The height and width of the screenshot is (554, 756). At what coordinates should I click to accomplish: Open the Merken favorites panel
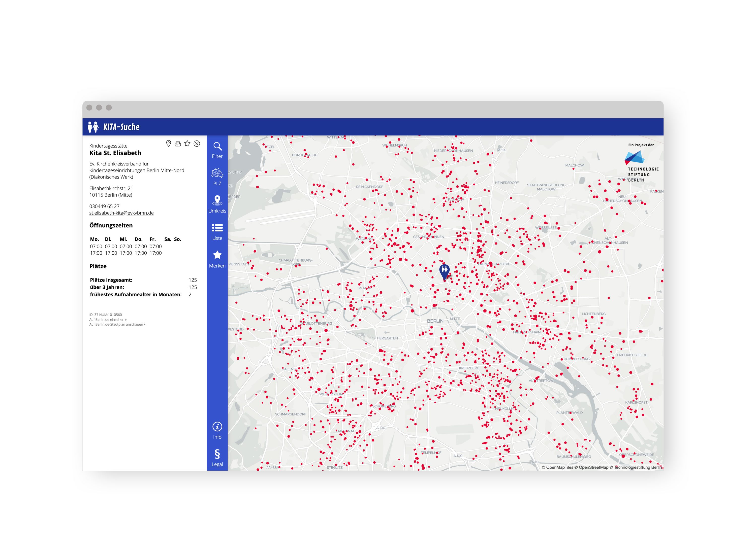pyautogui.click(x=217, y=259)
